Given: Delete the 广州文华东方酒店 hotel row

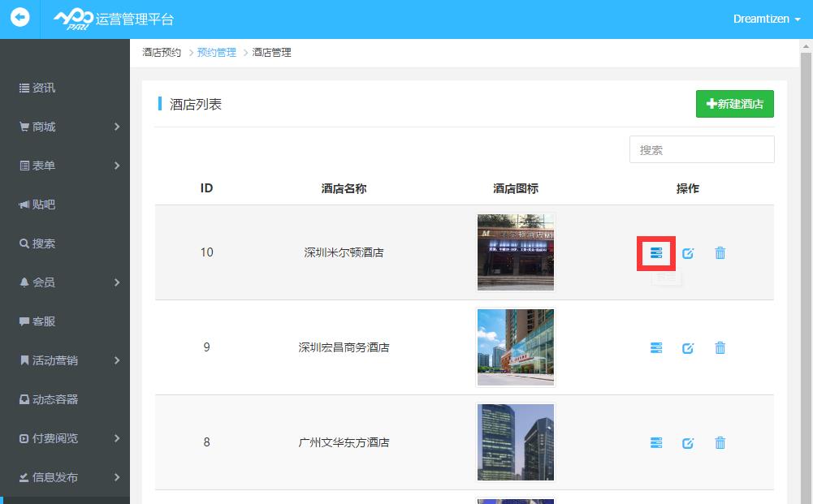Looking at the screenshot, I should click(720, 443).
